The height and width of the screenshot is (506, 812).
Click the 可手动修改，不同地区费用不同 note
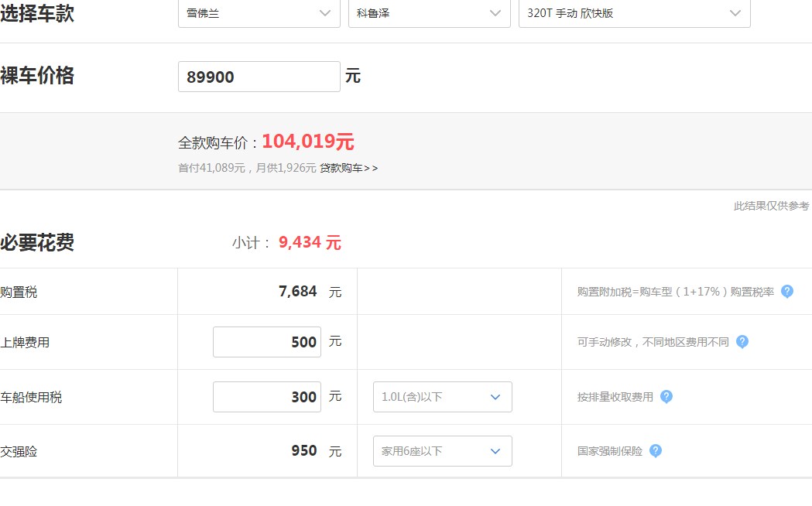653,342
